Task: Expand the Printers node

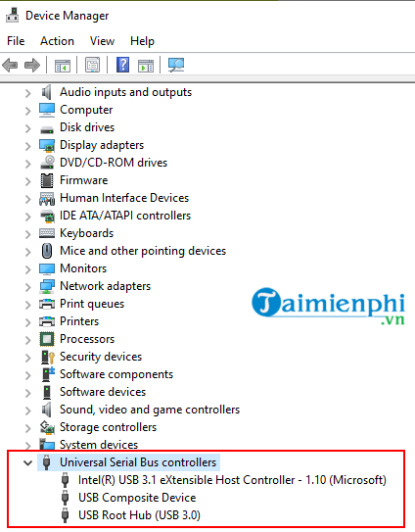Action: coord(27,322)
